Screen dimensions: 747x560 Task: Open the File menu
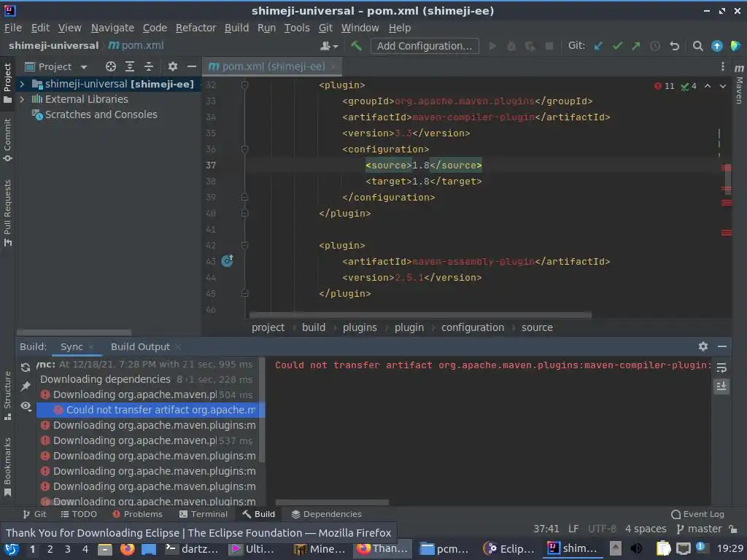[13, 28]
